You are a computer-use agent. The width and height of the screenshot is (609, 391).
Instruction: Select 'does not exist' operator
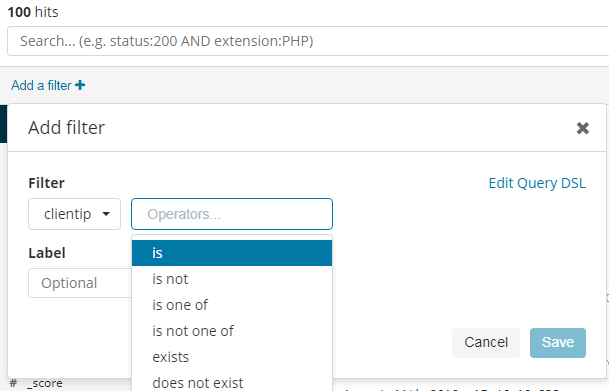pos(232,382)
